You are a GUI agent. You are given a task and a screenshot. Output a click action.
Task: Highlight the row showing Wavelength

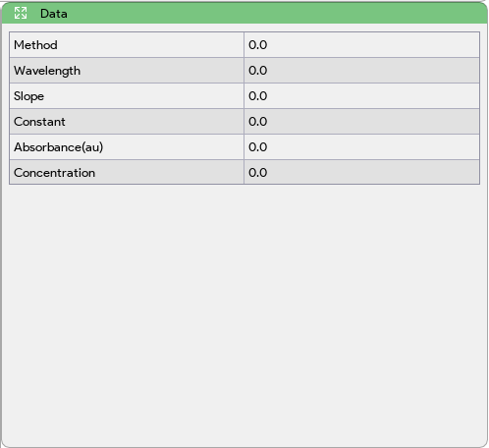[244, 71]
